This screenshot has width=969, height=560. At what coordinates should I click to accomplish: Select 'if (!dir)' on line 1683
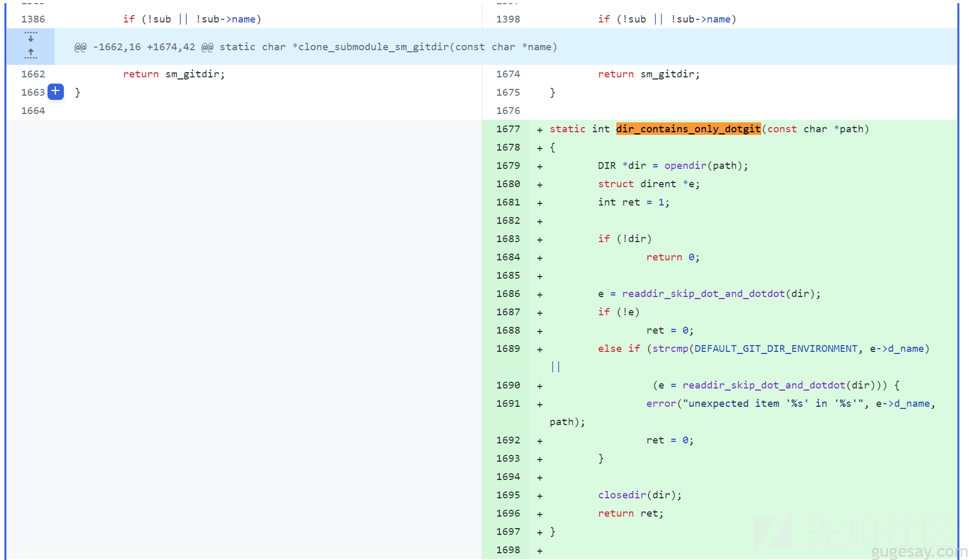(x=625, y=238)
